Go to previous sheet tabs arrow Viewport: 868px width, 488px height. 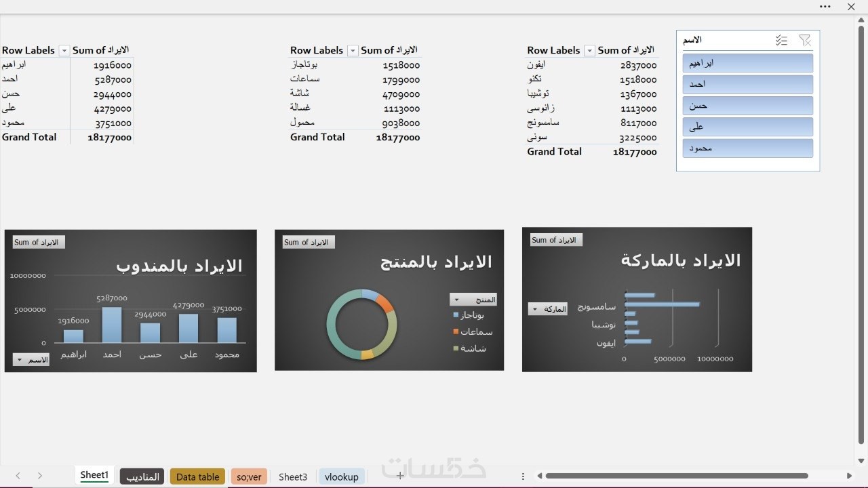point(18,476)
